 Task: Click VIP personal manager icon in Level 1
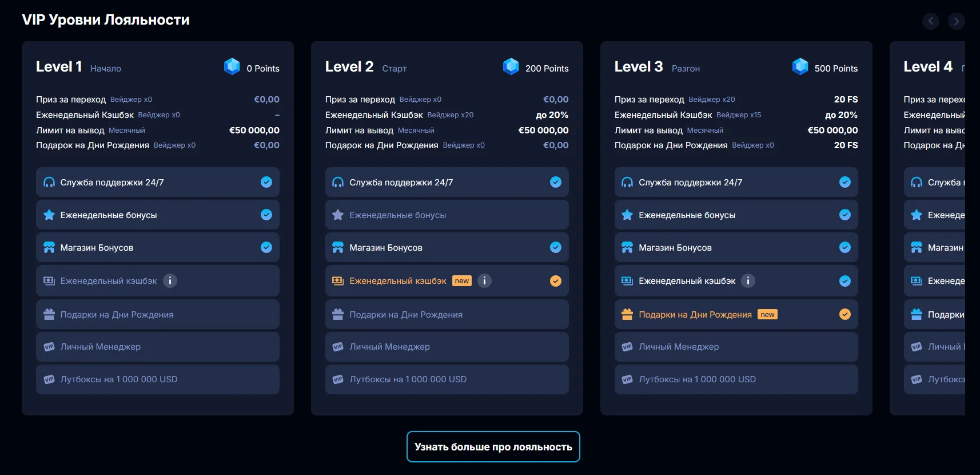(x=49, y=347)
